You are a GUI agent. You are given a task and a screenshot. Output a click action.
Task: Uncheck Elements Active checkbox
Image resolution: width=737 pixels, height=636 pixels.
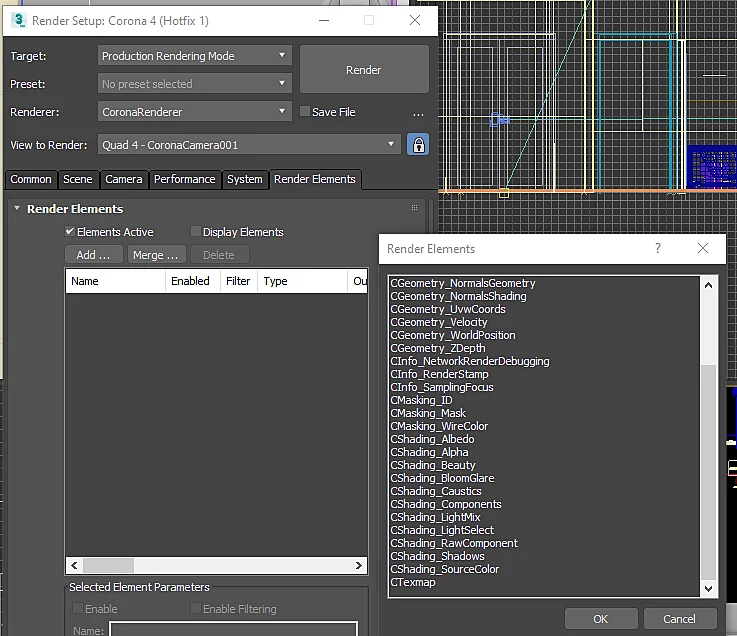[x=70, y=231]
